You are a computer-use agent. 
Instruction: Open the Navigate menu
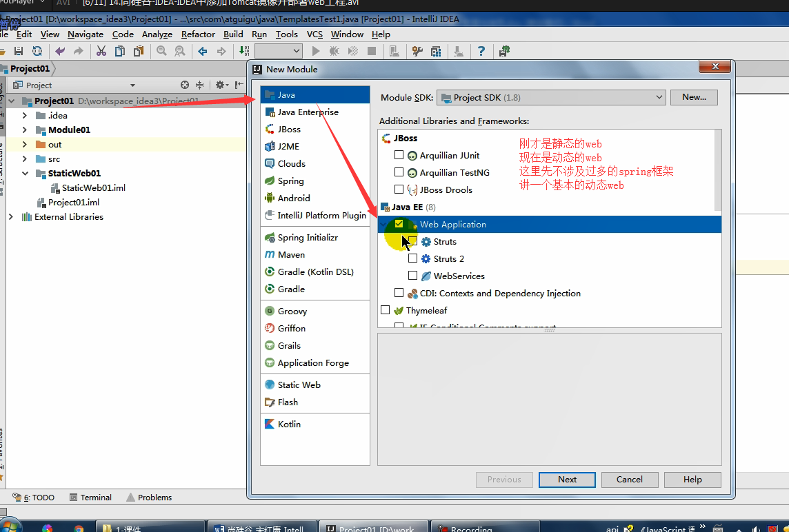(x=86, y=34)
